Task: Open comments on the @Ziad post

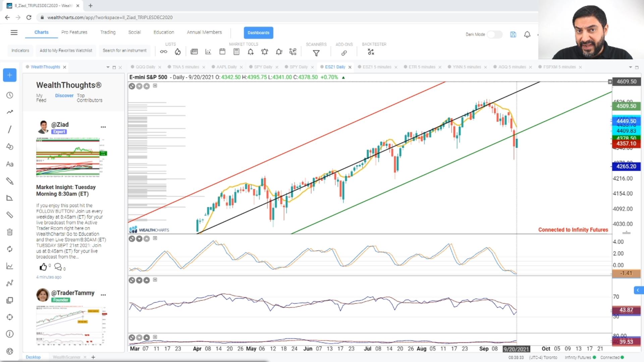Action: click(58, 267)
